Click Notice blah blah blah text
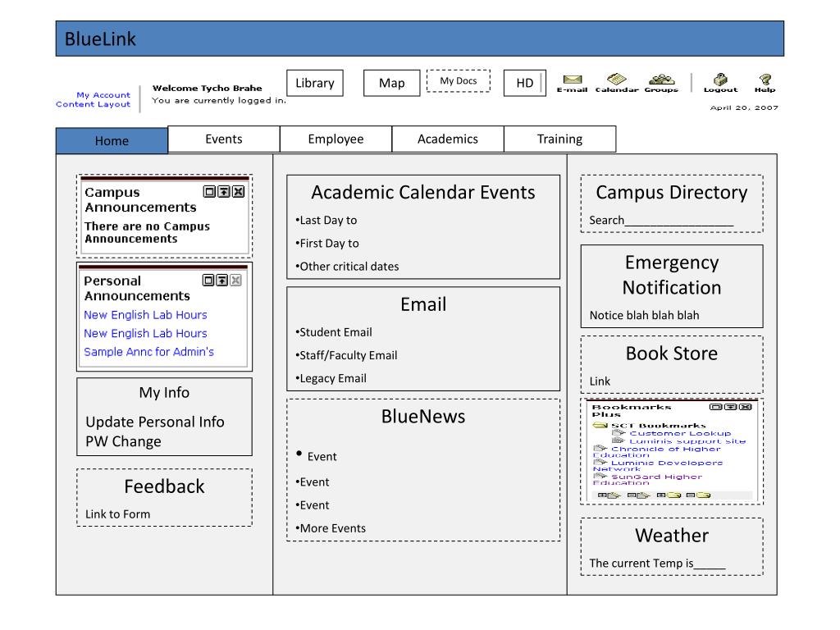Image resolution: width=840 pixels, height=630 pixels. [x=645, y=316]
